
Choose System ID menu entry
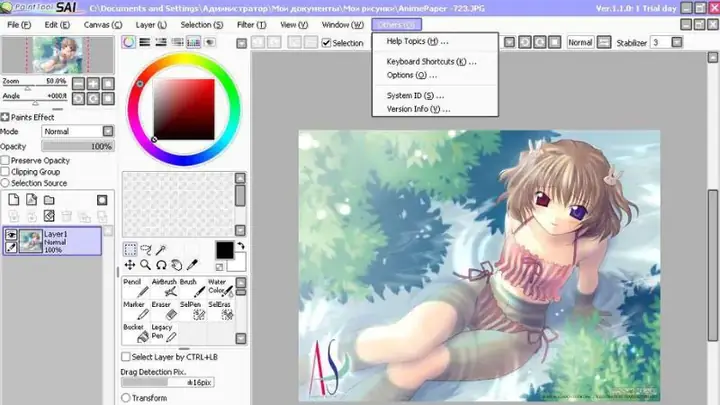click(435, 96)
